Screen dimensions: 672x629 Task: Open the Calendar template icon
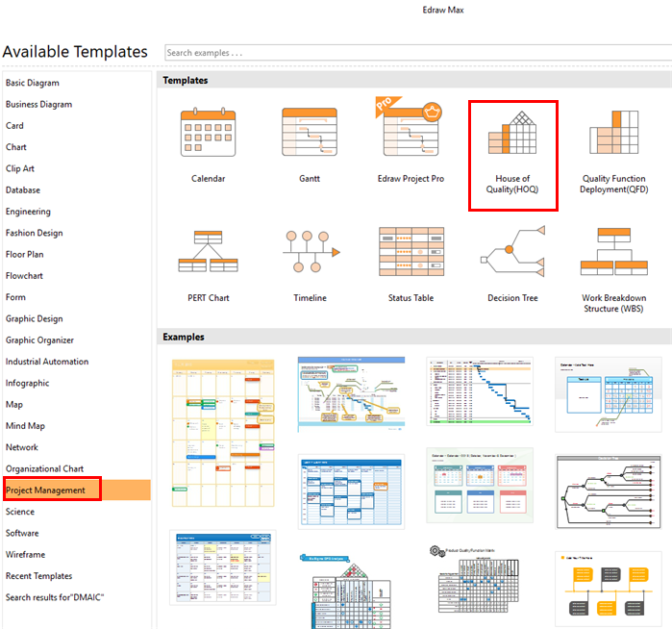(x=208, y=132)
